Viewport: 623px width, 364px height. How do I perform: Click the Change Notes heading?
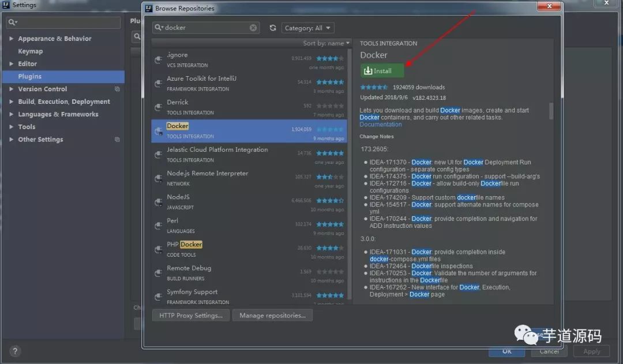coord(377,136)
